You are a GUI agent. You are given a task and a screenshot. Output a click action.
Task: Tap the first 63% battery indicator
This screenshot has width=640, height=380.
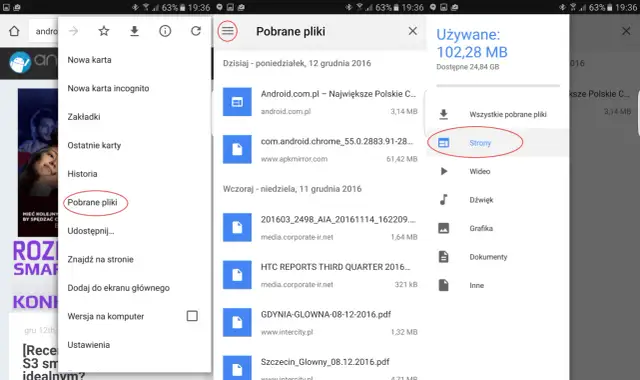(173, 7)
